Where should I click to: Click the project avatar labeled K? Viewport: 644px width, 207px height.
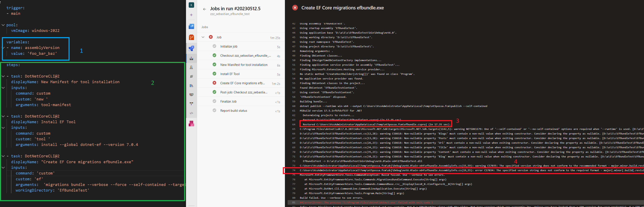pyautogui.click(x=191, y=5)
